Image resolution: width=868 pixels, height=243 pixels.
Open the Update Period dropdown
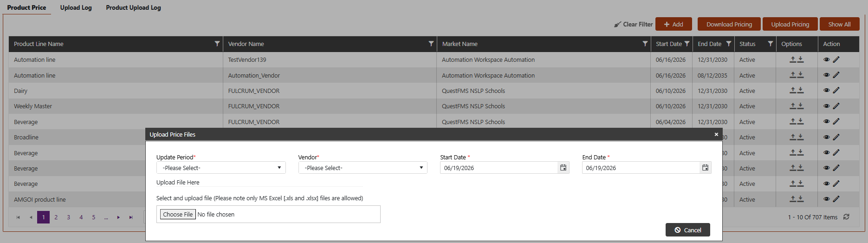221,168
